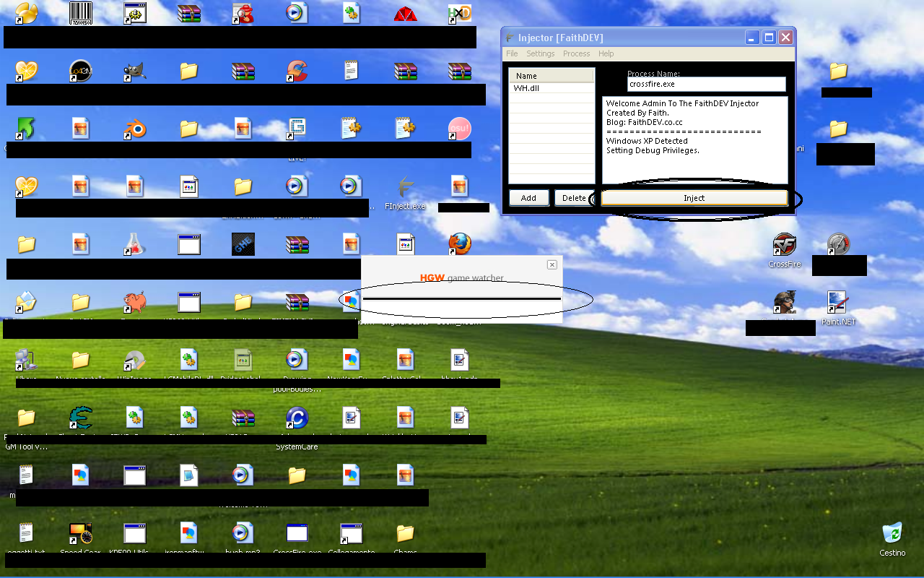This screenshot has height=578, width=924.
Task: Open the Speed Gear desktop shortcut
Action: 80,534
